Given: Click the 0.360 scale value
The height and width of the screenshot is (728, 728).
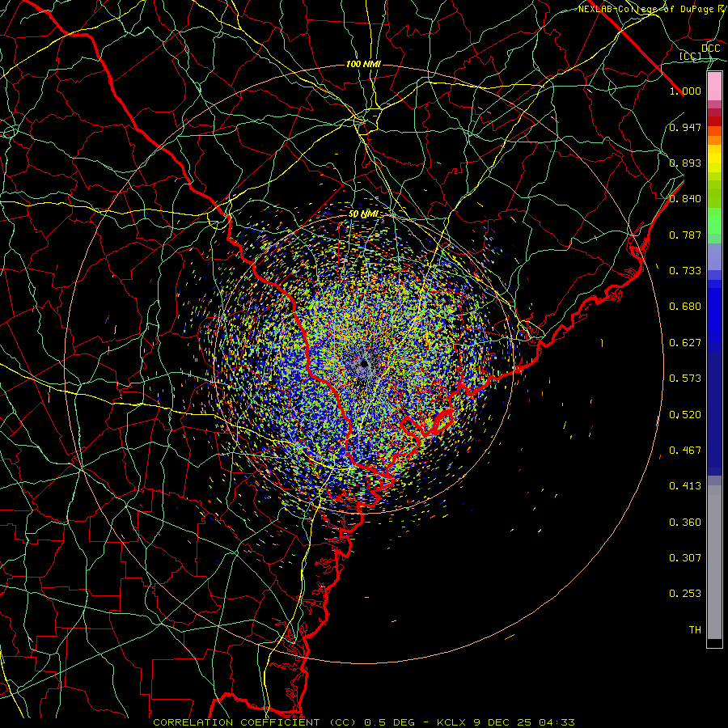Looking at the screenshot, I should [x=685, y=523].
